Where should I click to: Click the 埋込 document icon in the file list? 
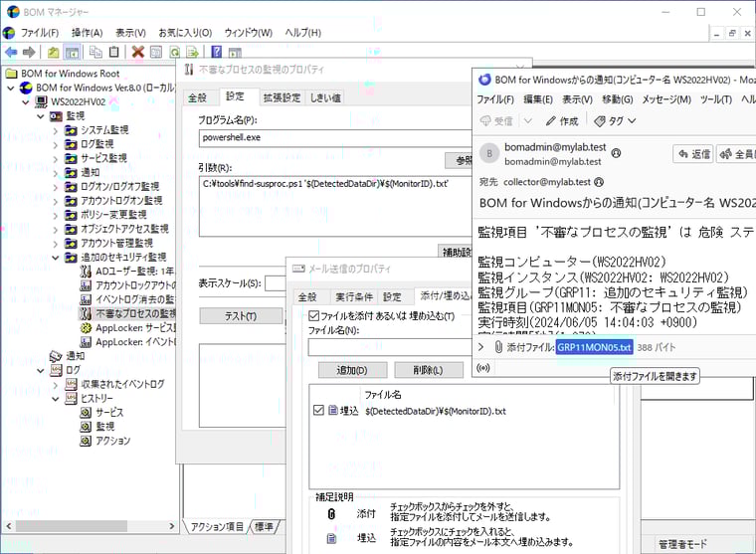[x=332, y=411]
